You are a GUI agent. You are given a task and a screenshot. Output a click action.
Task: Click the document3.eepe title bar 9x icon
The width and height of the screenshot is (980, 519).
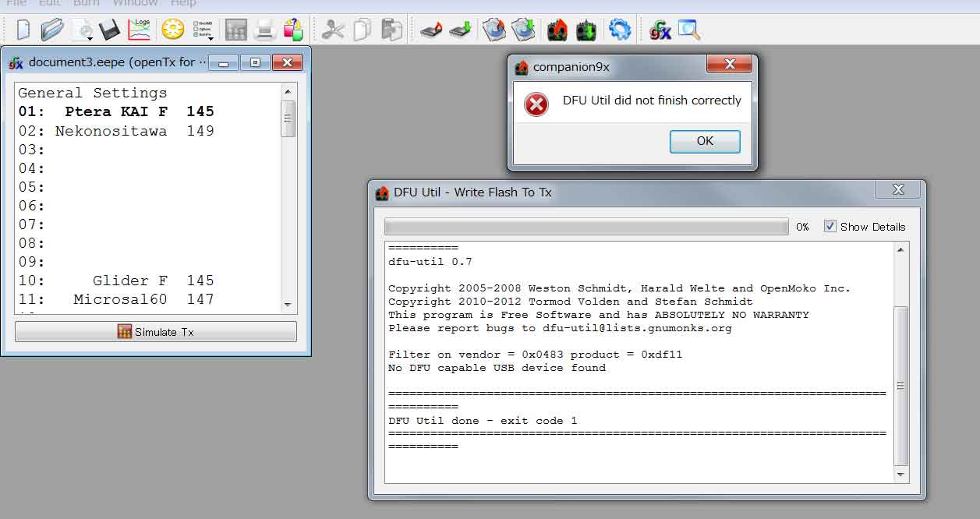tap(16, 62)
